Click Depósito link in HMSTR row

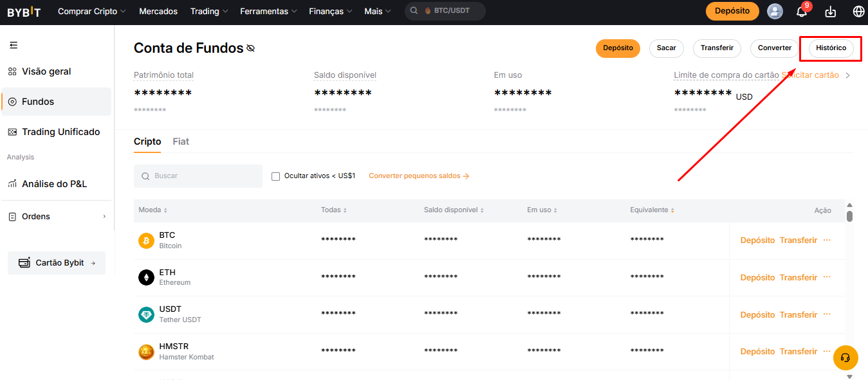pos(757,352)
